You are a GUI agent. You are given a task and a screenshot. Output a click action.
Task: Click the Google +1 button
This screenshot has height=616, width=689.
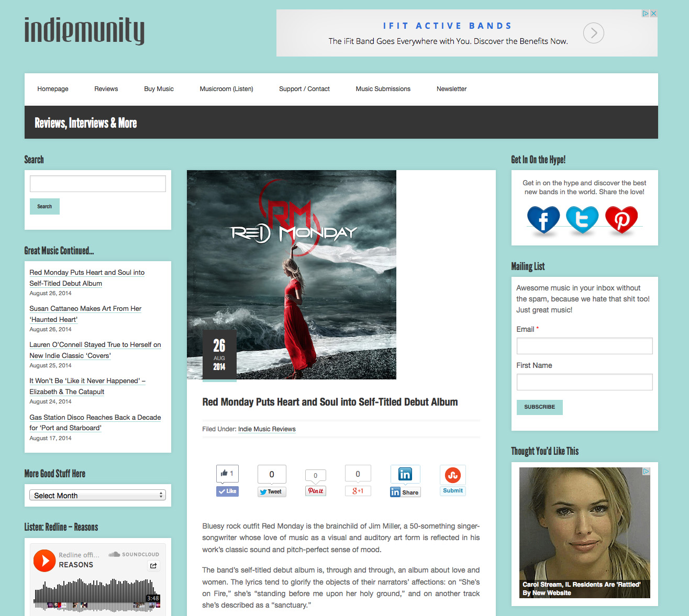point(358,491)
